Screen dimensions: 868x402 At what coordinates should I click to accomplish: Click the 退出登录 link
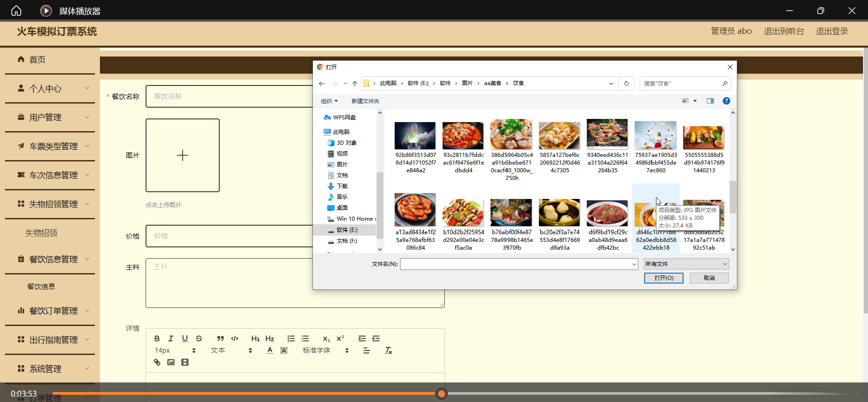[x=832, y=31]
